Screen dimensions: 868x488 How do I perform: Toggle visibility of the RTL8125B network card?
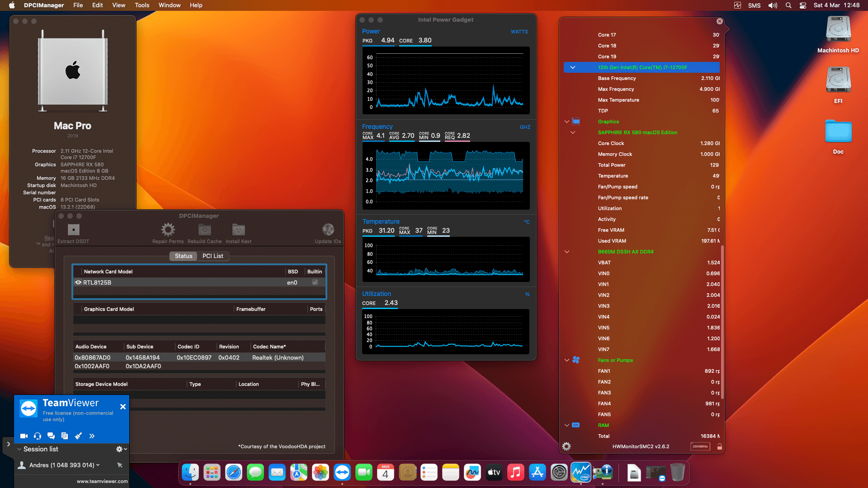tap(78, 282)
